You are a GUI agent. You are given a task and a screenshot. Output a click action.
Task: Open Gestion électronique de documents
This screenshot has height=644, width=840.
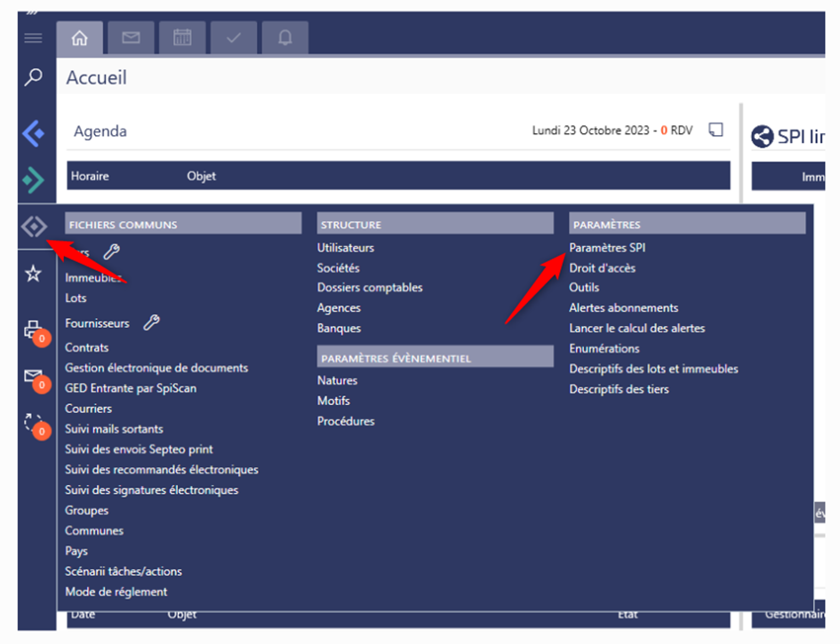click(x=156, y=368)
